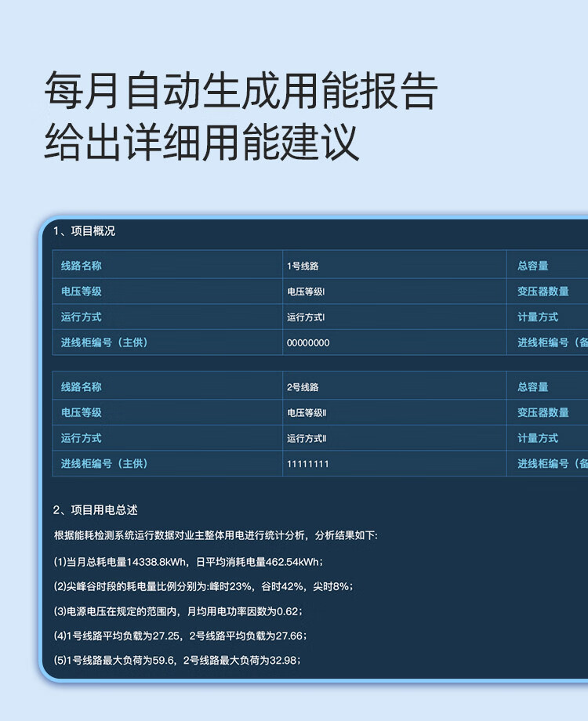Click "计量方式" label in the first table
Image resolution: width=588 pixels, height=721 pixels.
[538, 317]
